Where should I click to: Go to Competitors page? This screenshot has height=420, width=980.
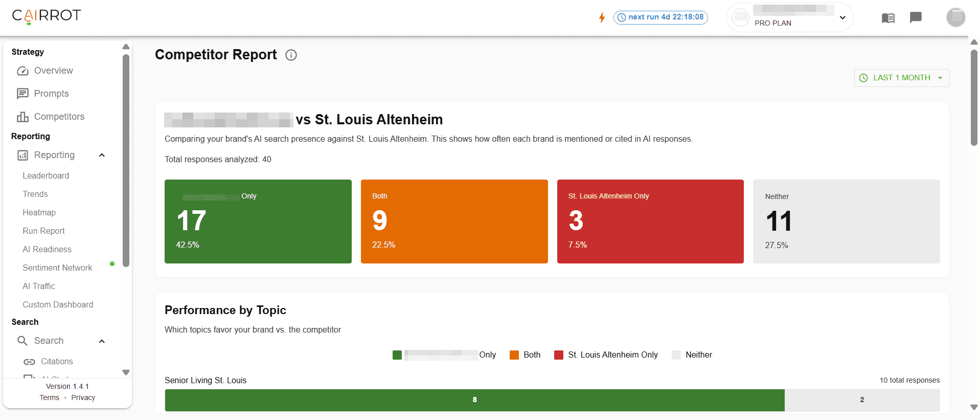click(59, 117)
